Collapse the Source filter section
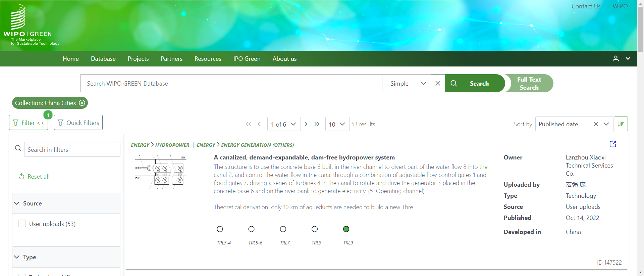The image size is (644, 276). 17,203
